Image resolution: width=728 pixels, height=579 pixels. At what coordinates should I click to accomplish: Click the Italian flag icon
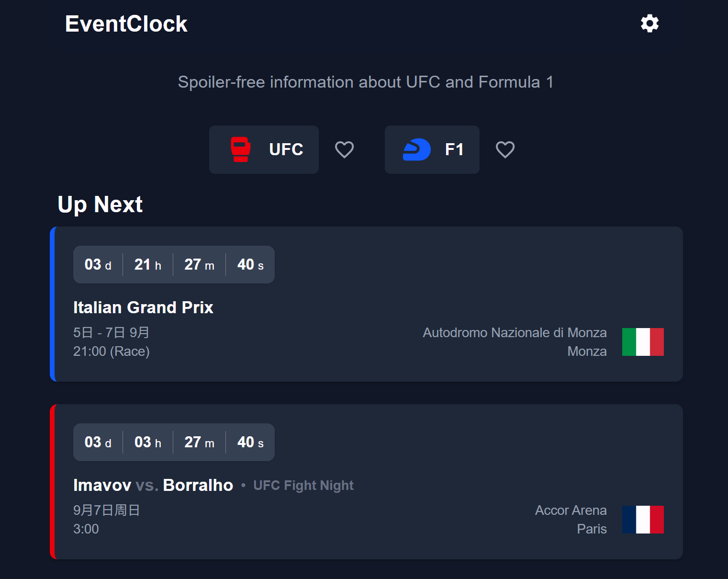coord(643,342)
